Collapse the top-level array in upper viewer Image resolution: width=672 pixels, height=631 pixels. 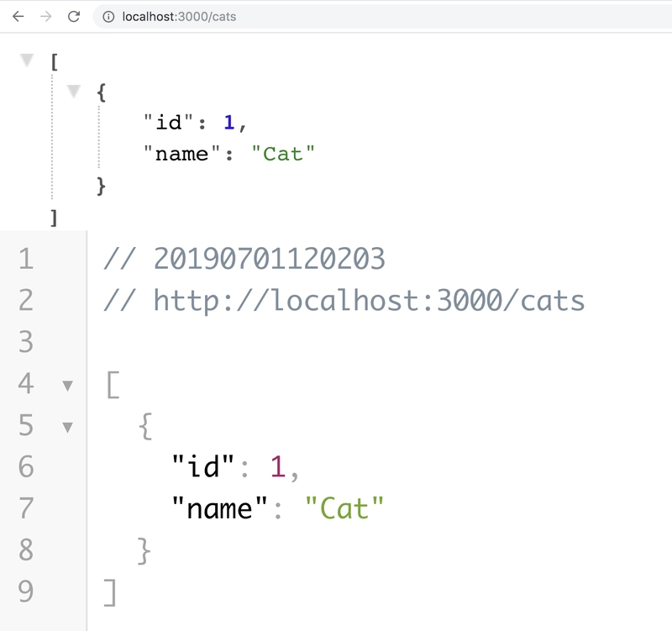pos(27,60)
